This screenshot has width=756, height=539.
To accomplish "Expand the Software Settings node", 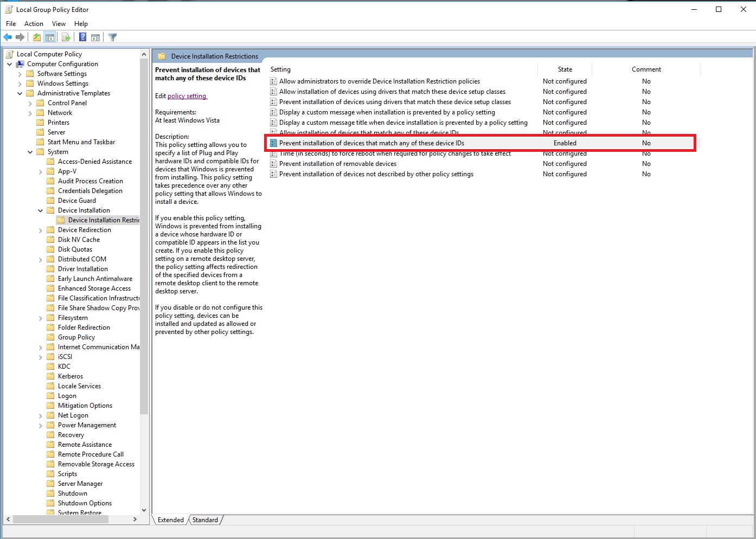I will click(20, 74).
